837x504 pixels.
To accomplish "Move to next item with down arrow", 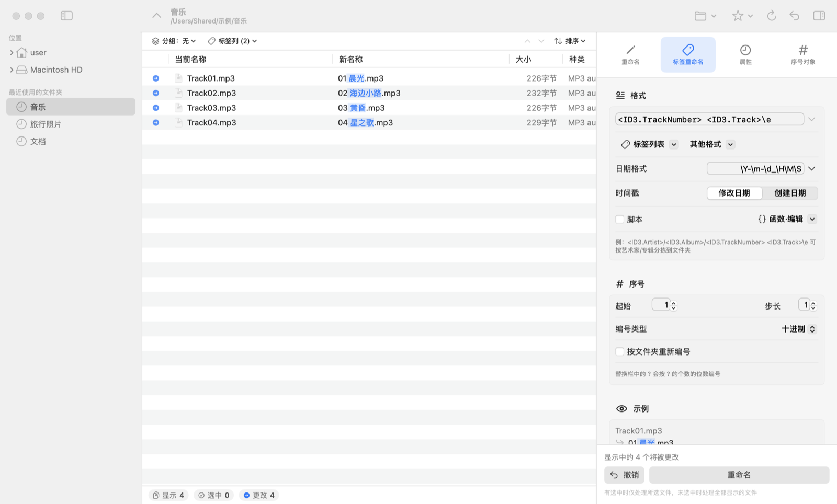I will [541, 41].
